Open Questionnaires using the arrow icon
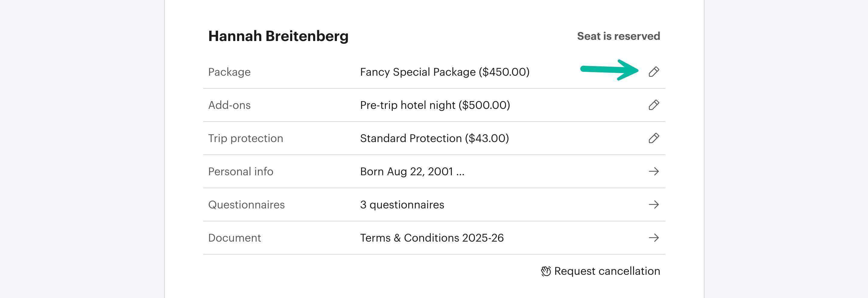Screen dimensions: 868x298 (654, 204)
